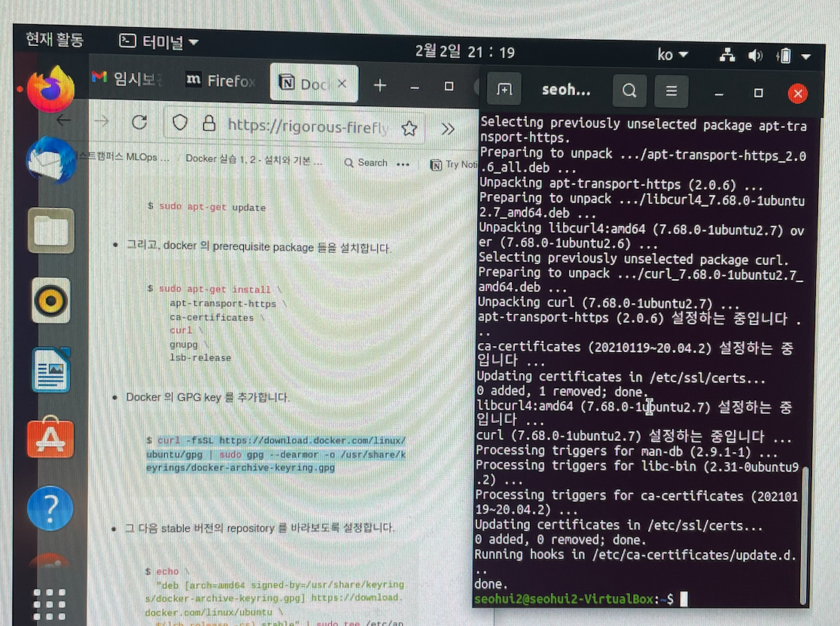The height and width of the screenshot is (626, 840).
Task: Open Firefox from the Ubuntu dock
Action: pos(51,90)
